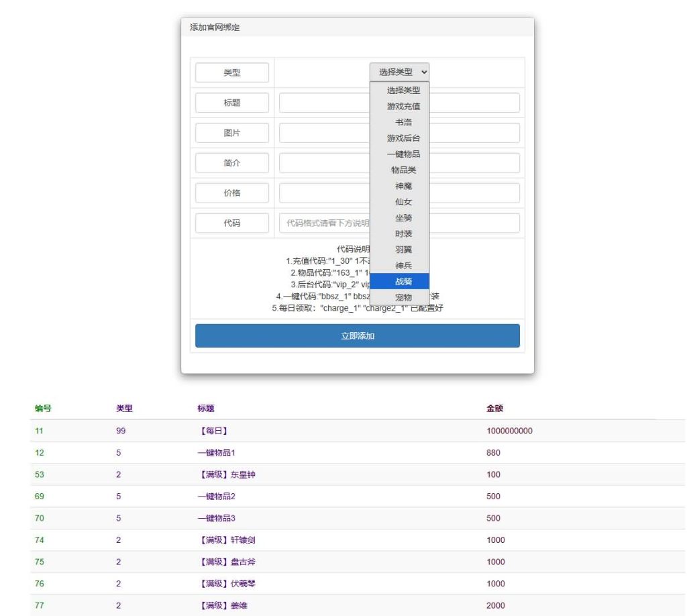Choose 游戏后台 option in dropdown
Viewport: 687px width, 616px height.
(x=403, y=138)
